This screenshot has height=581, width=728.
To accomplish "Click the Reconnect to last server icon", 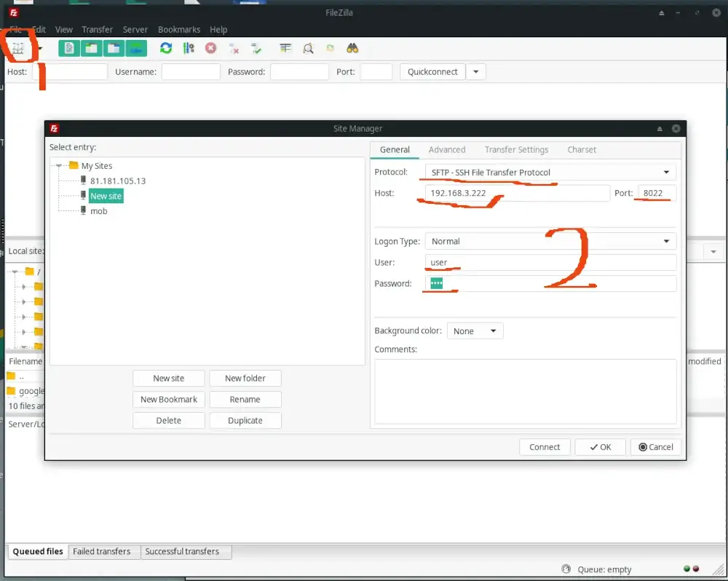I will tap(256, 48).
